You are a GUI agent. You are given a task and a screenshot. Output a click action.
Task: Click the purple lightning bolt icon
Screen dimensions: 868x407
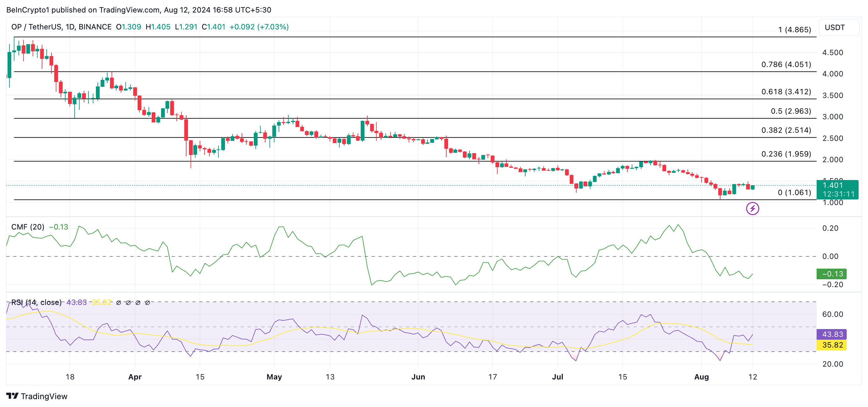coord(752,209)
